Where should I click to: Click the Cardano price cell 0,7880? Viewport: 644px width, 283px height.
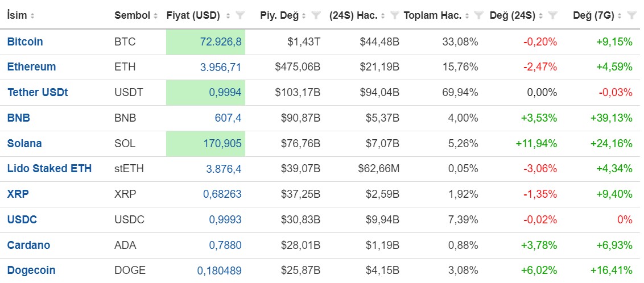(x=227, y=245)
